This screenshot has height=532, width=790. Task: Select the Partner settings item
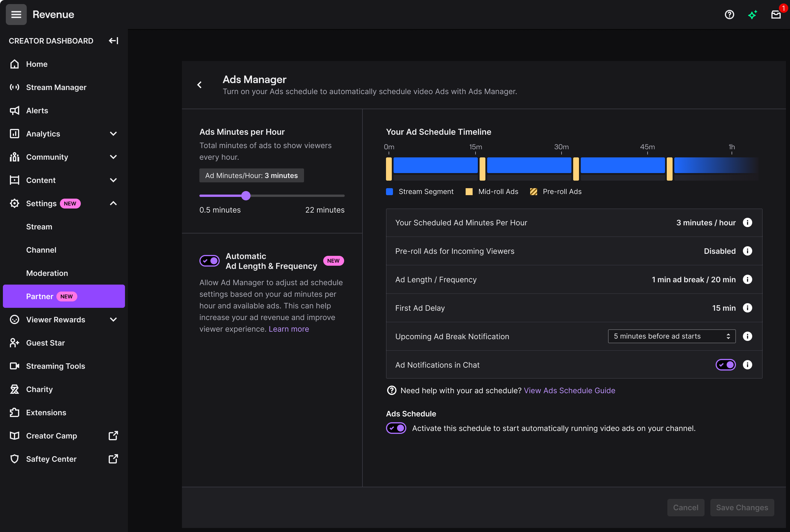pos(64,296)
